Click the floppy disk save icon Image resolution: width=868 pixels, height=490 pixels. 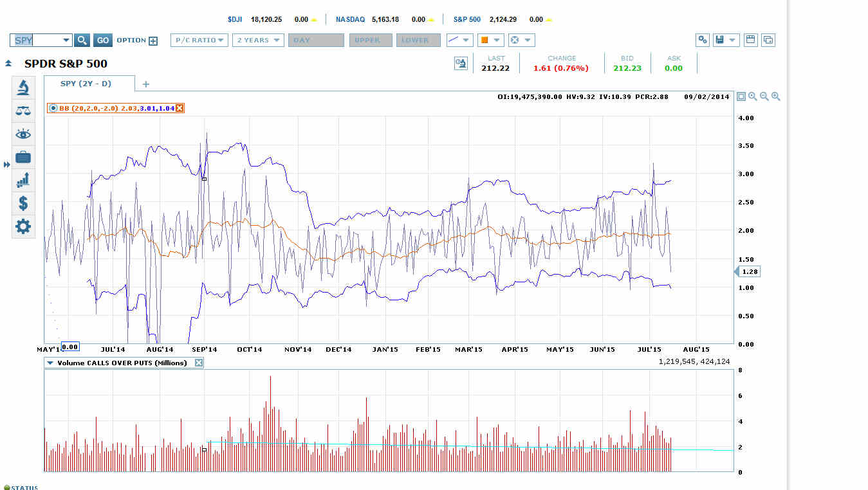click(x=720, y=40)
